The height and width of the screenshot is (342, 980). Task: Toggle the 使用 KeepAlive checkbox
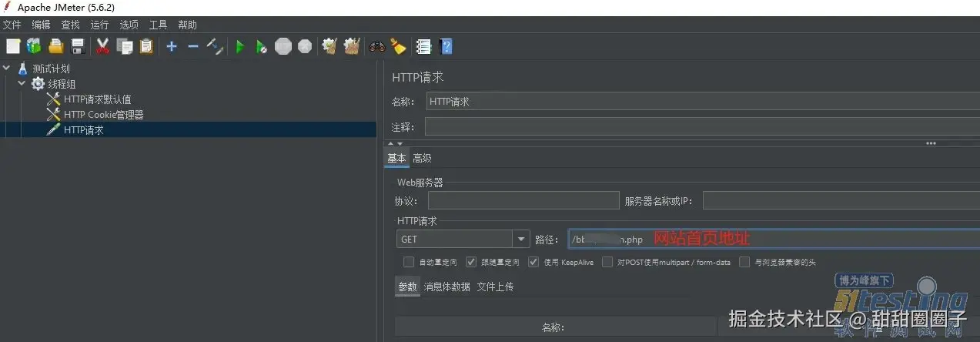[533, 262]
